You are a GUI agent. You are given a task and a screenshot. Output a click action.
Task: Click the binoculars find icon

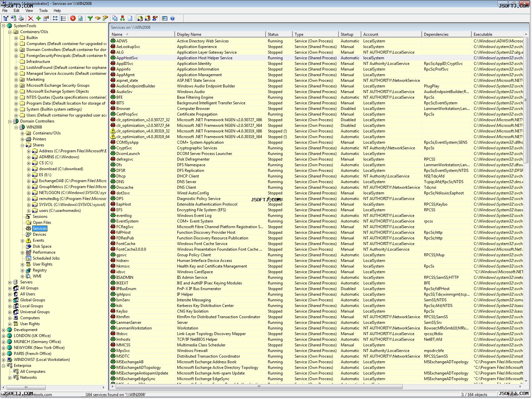[98, 19]
